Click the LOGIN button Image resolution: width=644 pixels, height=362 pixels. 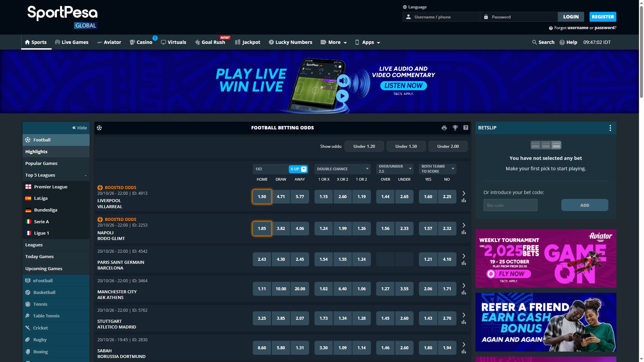[571, 17]
